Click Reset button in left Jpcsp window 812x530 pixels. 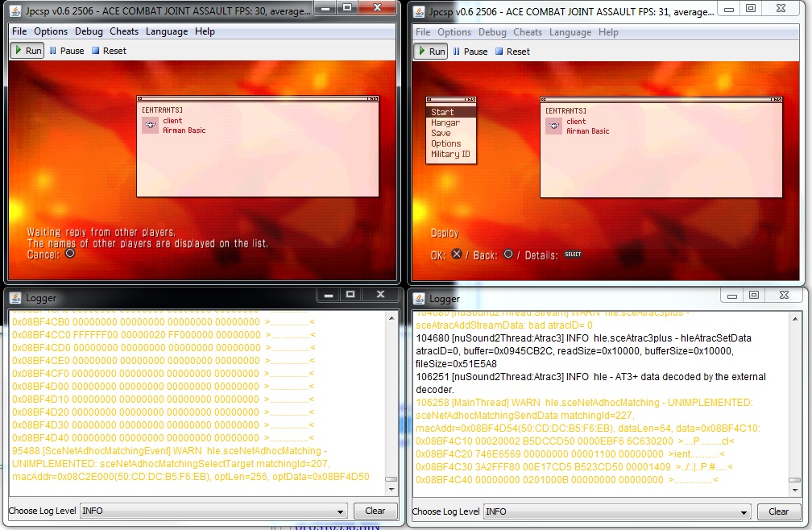click(109, 51)
